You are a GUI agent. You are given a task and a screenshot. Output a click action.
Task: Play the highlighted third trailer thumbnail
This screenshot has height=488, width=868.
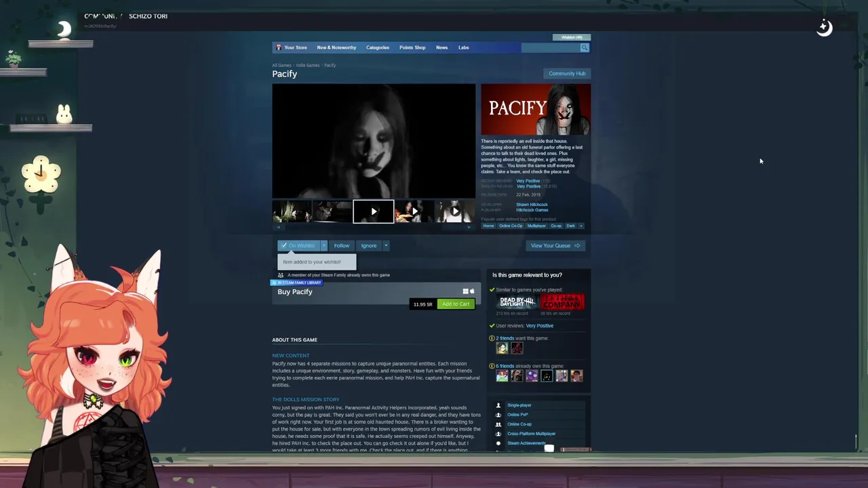(x=373, y=211)
